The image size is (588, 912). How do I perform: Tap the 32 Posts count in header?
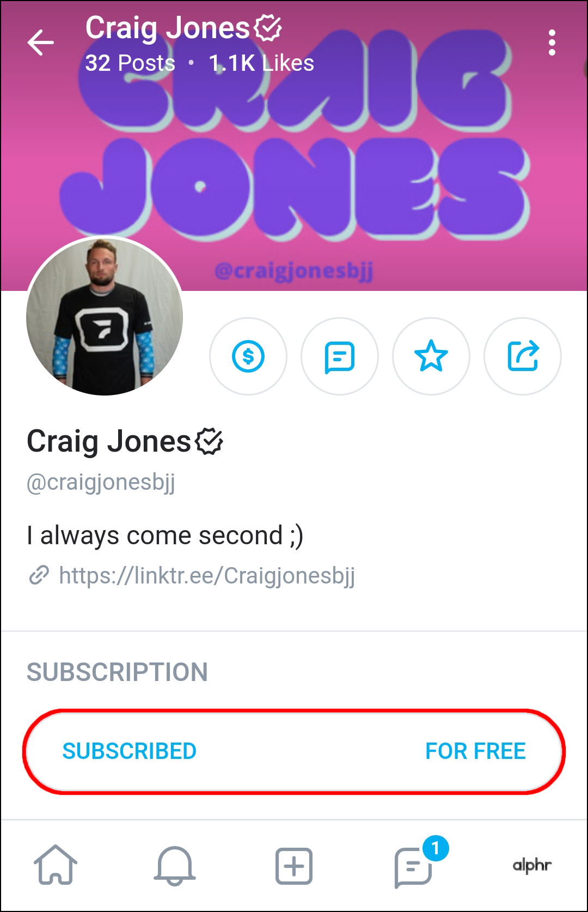pyautogui.click(x=130, y=63)
